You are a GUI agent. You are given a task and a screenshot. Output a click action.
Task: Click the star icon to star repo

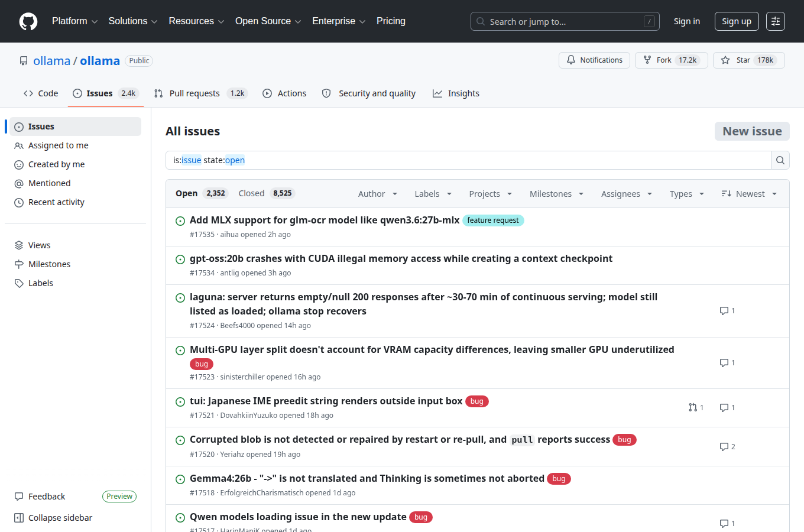(x=725, y=60)
